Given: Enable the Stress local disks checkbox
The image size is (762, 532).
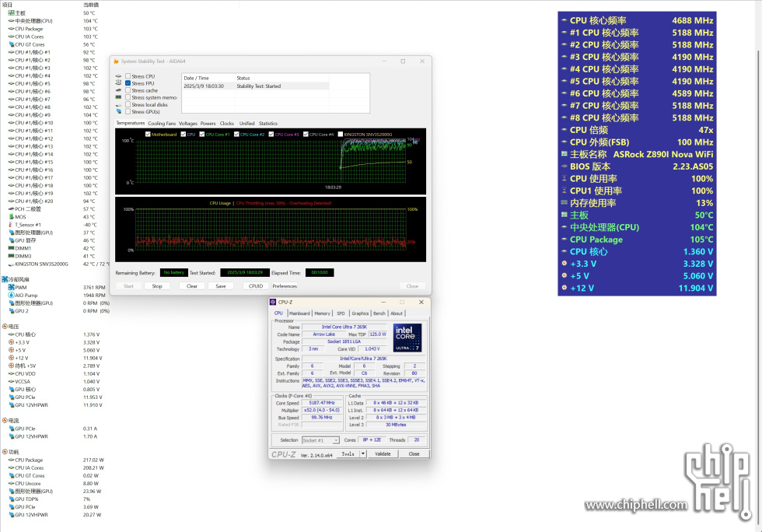Looking at the screenshot, I should click(x=128, y=104).
